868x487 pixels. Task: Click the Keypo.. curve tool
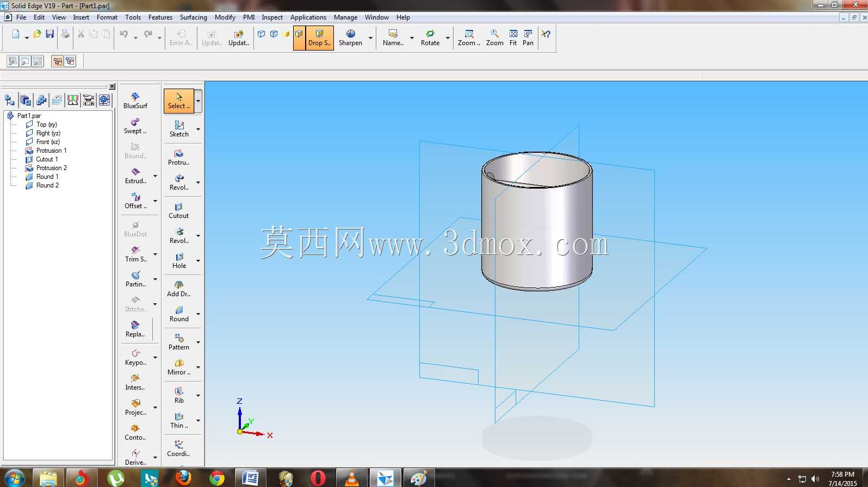point(135,357)
